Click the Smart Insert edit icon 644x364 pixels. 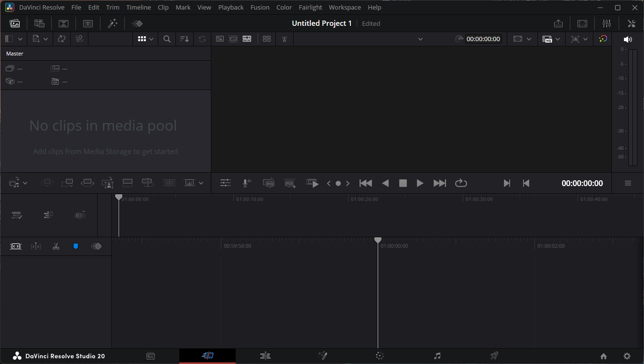47,183
